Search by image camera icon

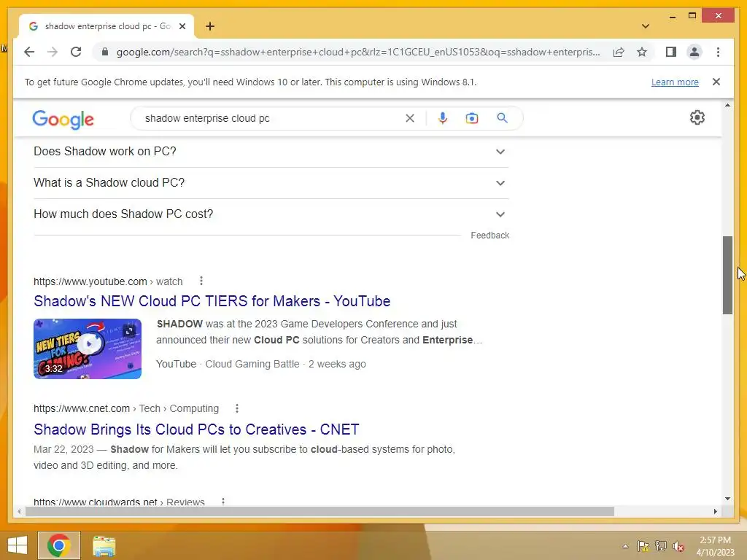pyautogui.click(x=472, y=118)
